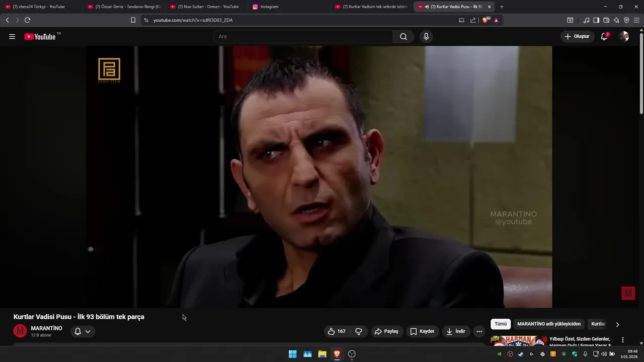The image size is (644, 362).
Task: Toggle the browser sidebar panel
Action: tap(596, 20)
